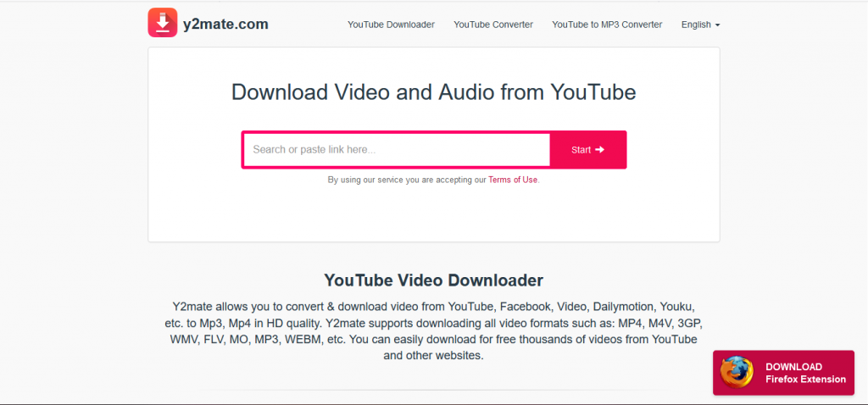
Task: Expand the English language dropdown
Action: click(x=700, y=25)
